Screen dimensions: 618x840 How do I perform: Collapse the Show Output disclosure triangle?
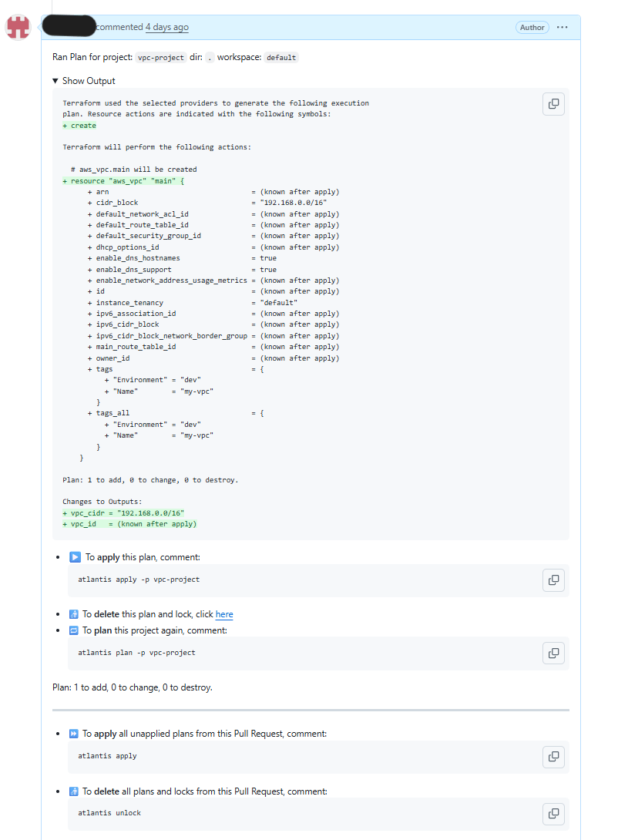(55, 81)
